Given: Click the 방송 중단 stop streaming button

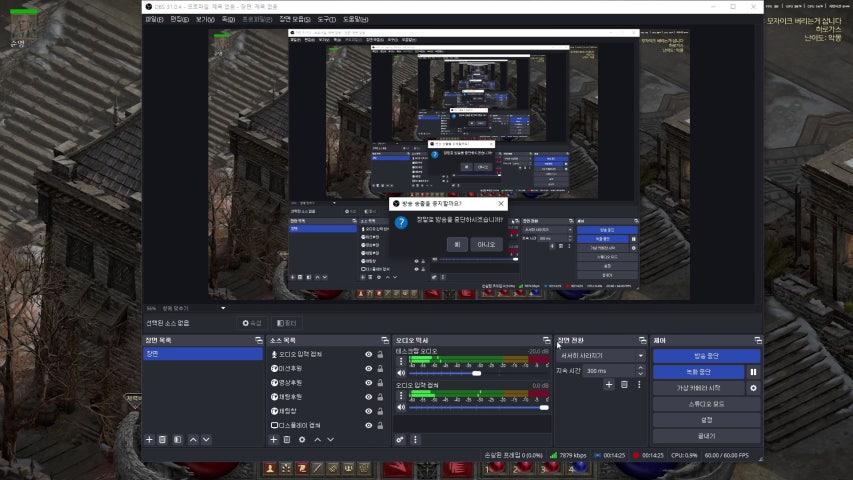Looking at the screenshot, I should (x=706, y=356).
